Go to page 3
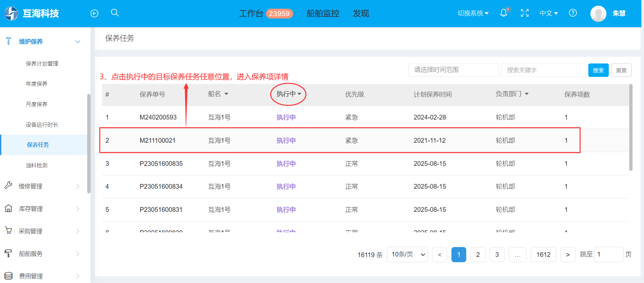 (497, 254)
